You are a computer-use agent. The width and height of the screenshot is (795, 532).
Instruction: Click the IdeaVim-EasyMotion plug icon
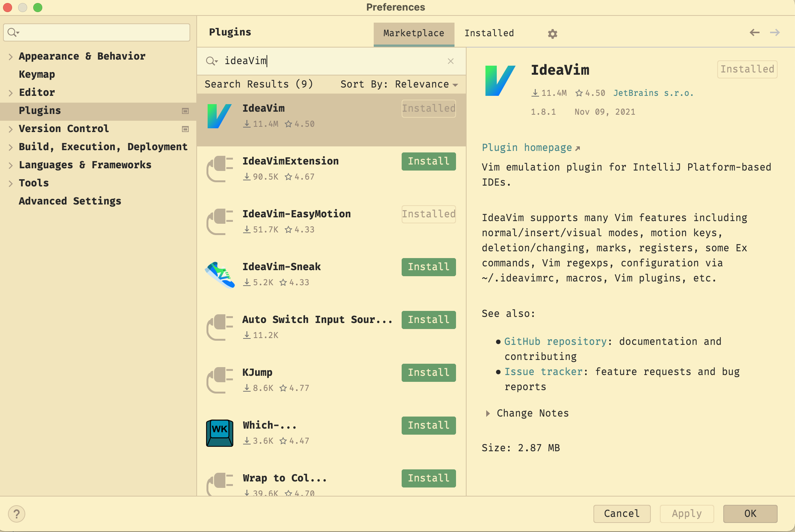[219, 222]
